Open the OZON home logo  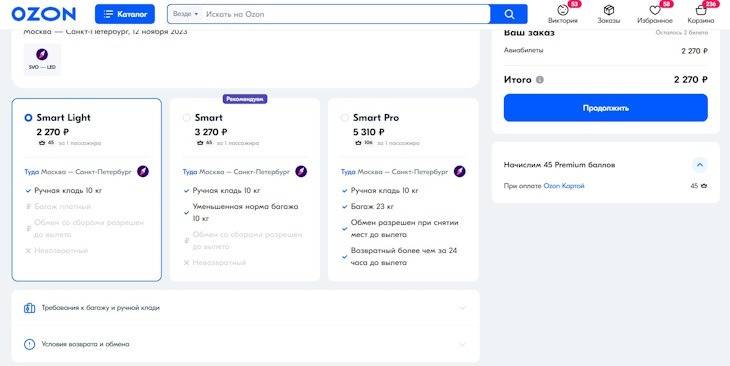tap(43, 14)
